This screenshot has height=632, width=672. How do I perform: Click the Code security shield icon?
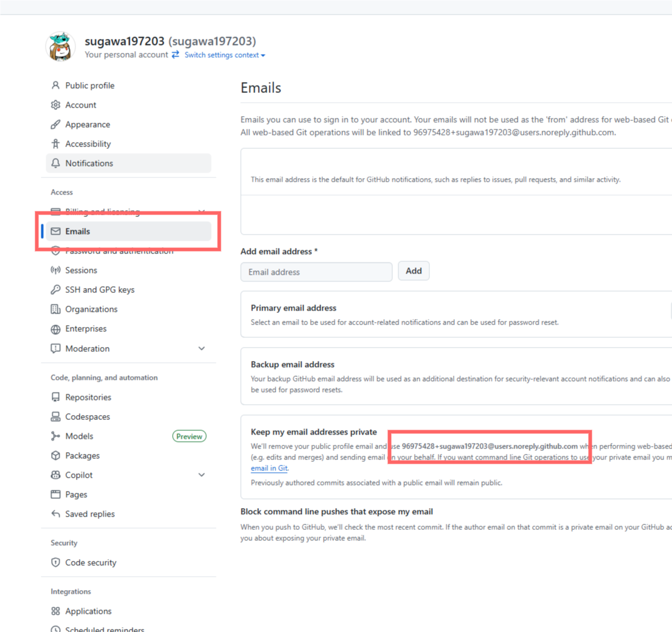coord(56,563)
